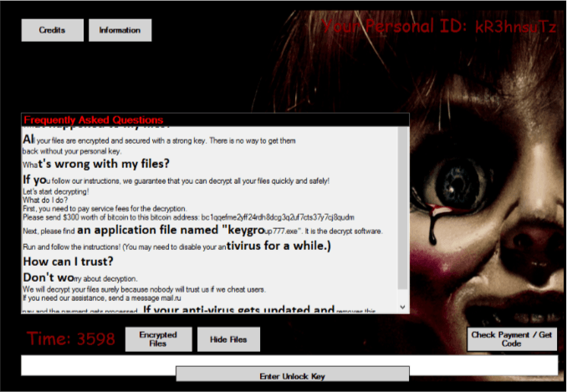
Task: Click the bitcoin address bc1qqefme2yff24rdh8dcg3q2uf7cts37y7cj8qudm
Action: pyautogui.click(x=278, y=217)
